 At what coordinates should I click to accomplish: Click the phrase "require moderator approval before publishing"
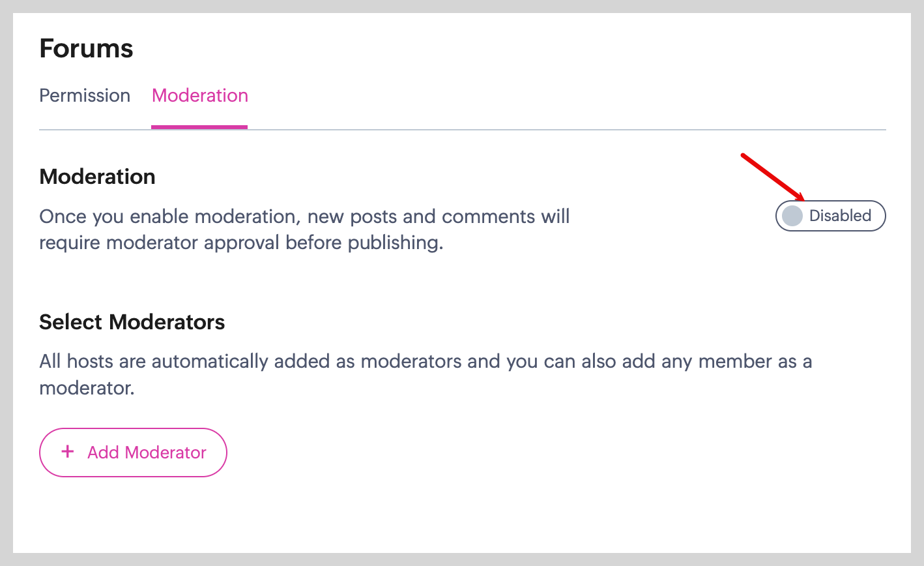[241, 243]
